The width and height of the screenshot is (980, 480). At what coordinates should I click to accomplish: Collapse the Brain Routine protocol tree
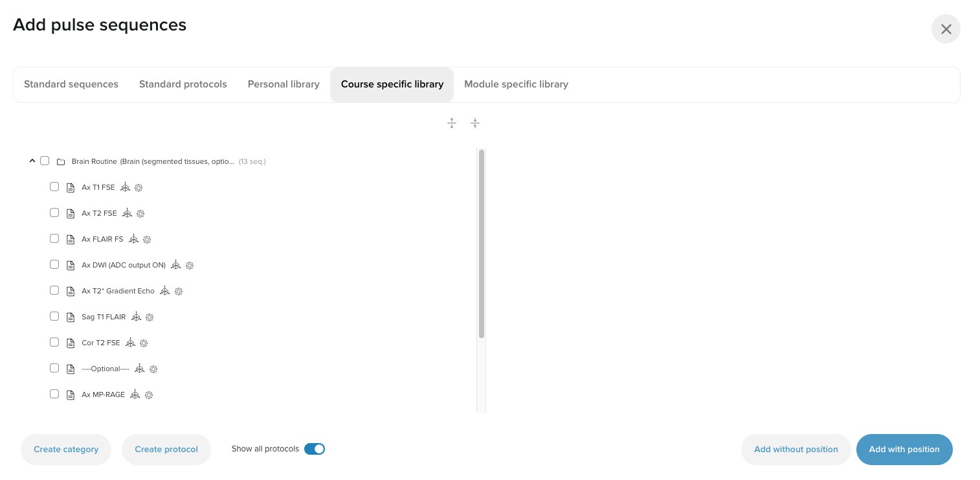click(32, 161)
